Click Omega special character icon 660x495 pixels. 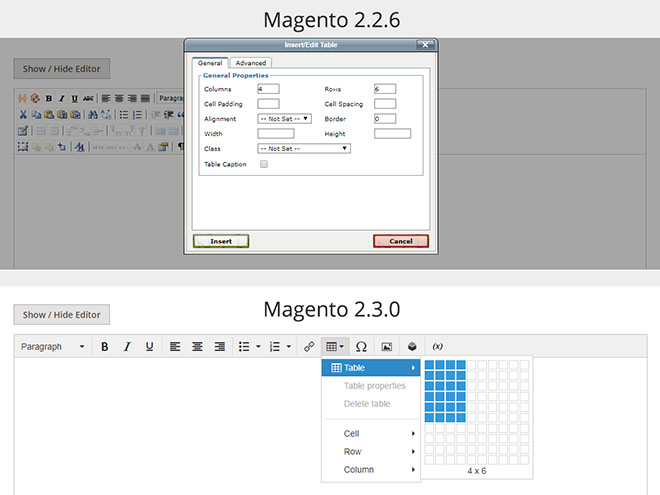361,346
